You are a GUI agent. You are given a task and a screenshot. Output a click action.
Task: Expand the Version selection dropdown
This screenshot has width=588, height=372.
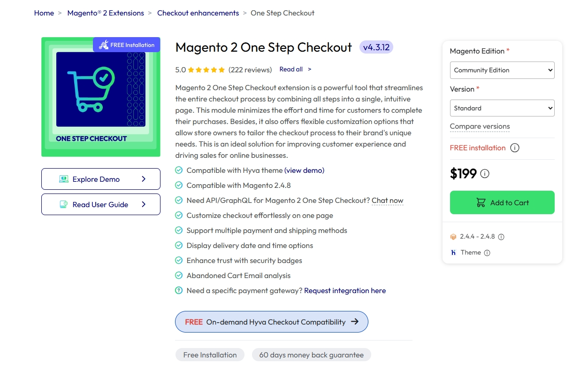click(502, 108)
